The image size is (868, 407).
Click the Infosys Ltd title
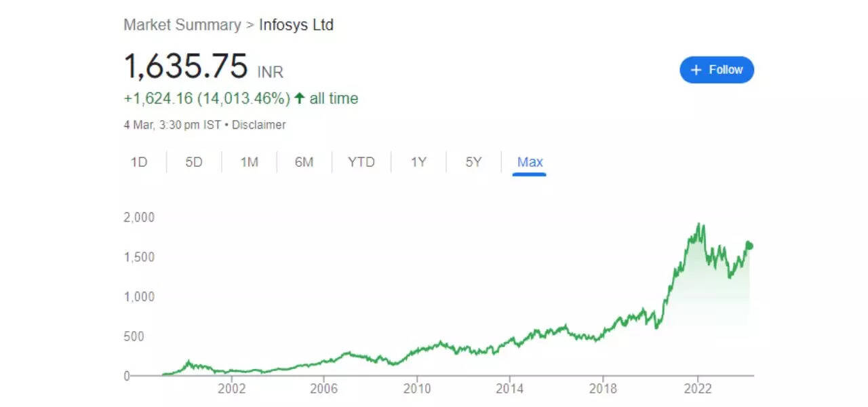pyautogui.click(x=296, y=24)
